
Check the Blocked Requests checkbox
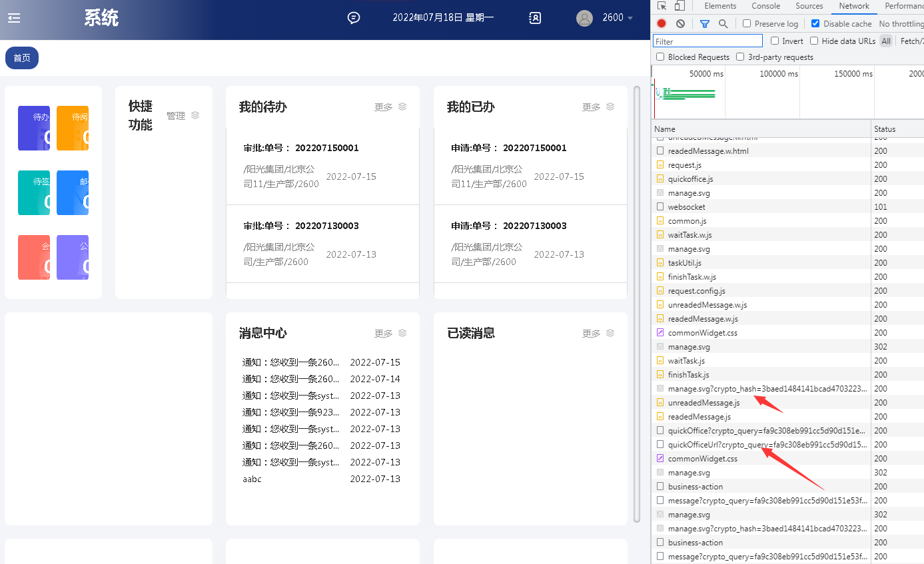(x=660, y=57)
